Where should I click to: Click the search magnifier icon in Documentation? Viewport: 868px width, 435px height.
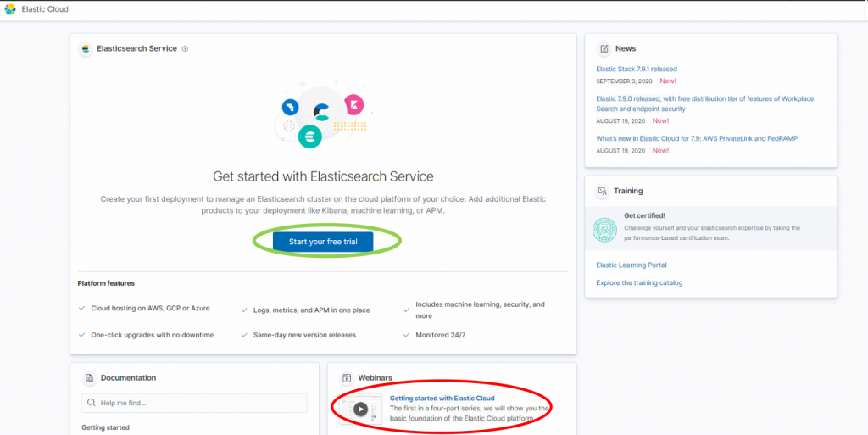click(92, 403)
